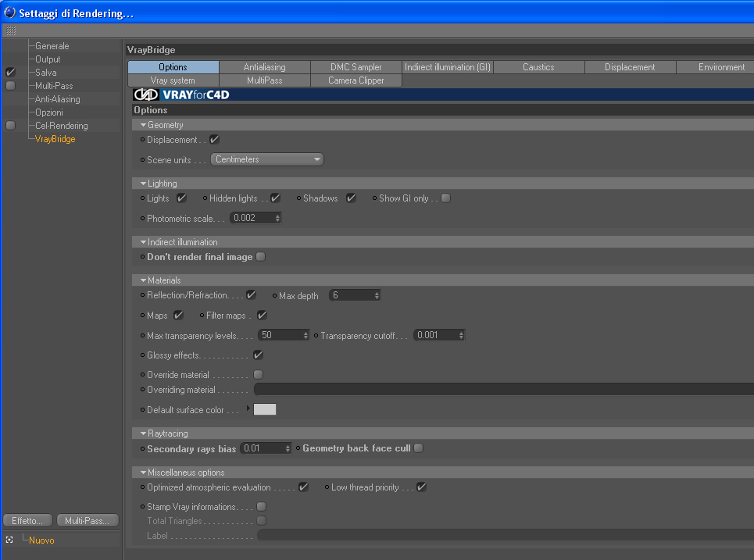Open the Scene units Centimeters dropdown
The width and height of the screenshot is (754, 560).
(267, 159)
